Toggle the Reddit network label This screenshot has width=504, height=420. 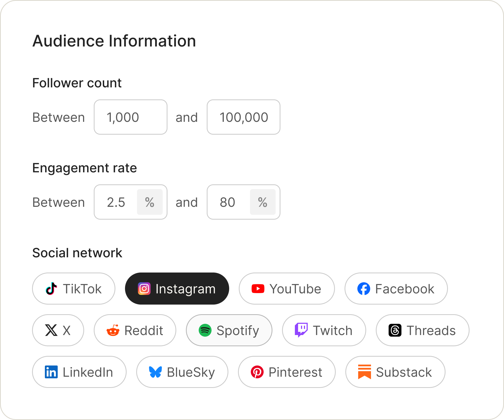pos(144,330)
